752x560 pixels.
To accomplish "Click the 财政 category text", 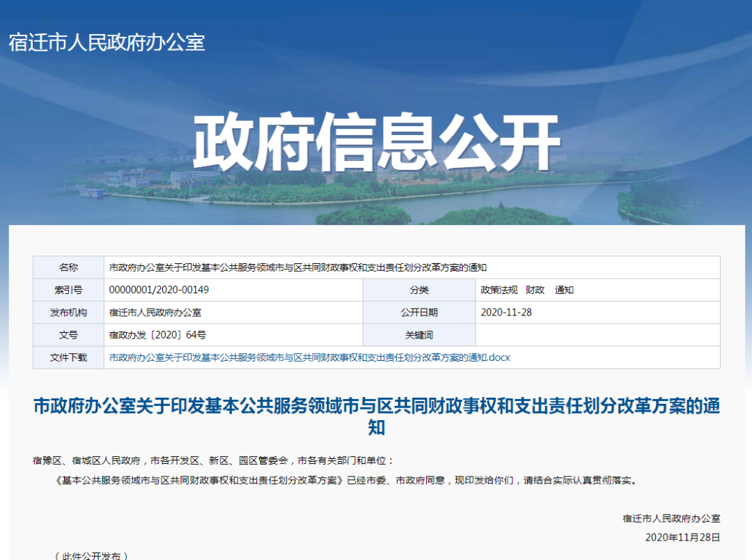I will pos(535,290).
